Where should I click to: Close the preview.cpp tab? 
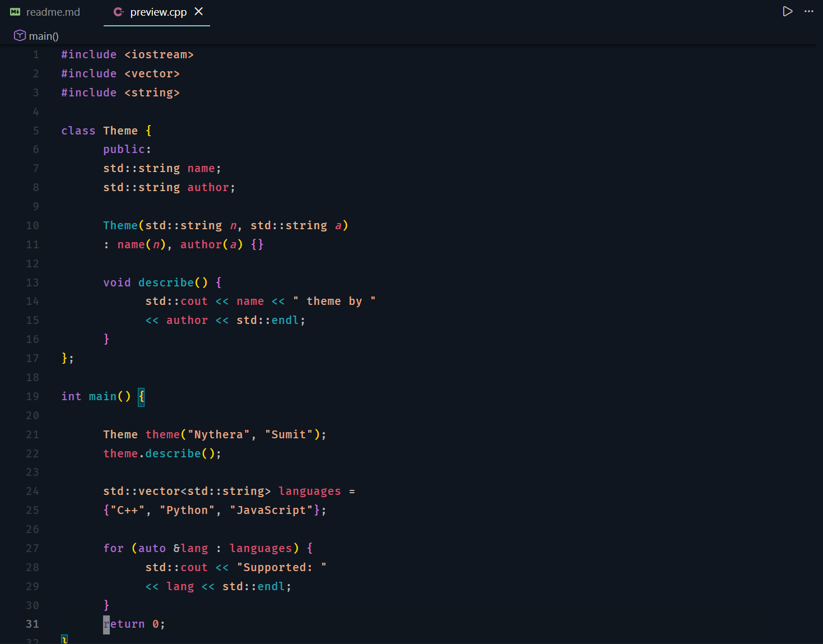[199, 11]
